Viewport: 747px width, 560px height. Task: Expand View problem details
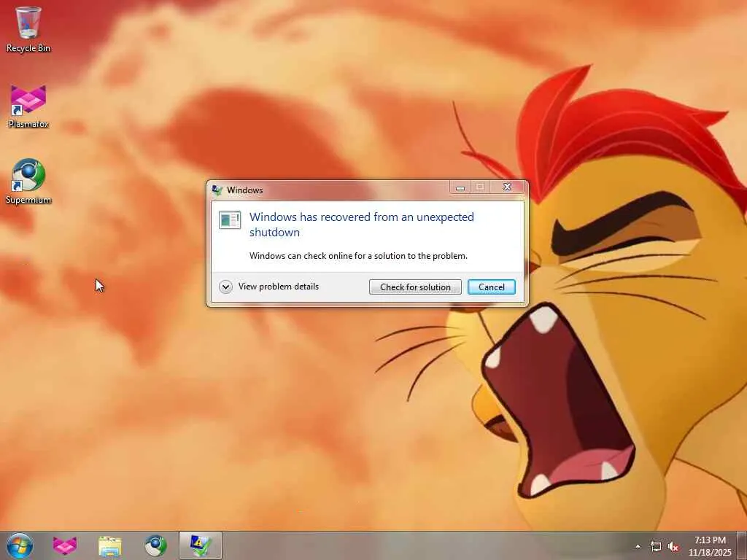click(x=269, y=287)
